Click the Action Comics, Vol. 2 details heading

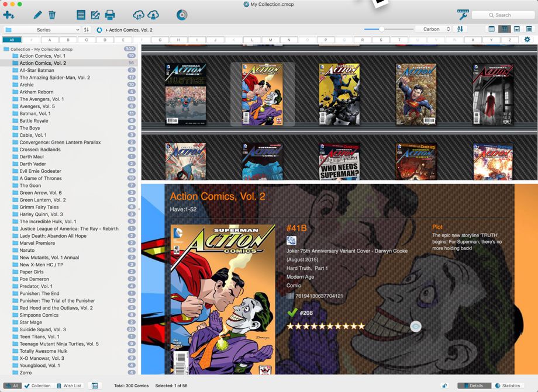[218, 196]
